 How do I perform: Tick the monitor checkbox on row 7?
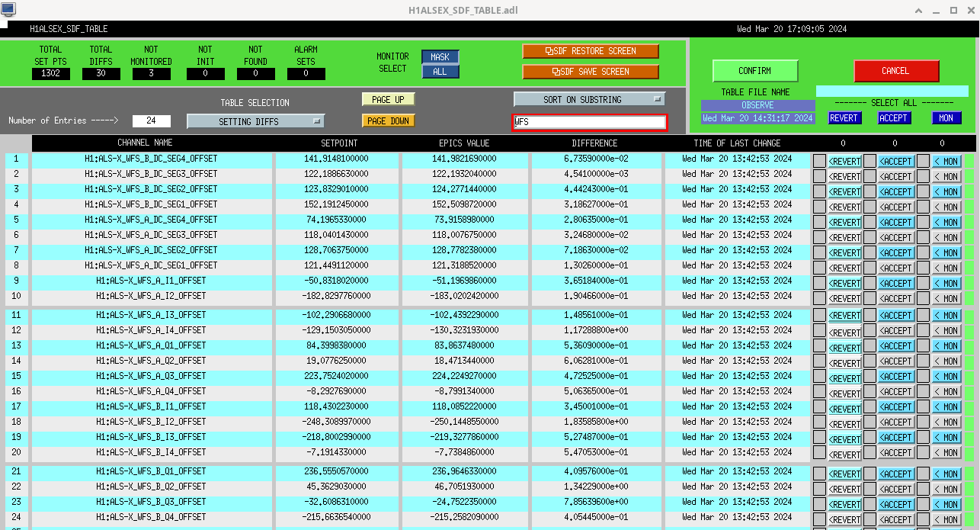[923, 252]
